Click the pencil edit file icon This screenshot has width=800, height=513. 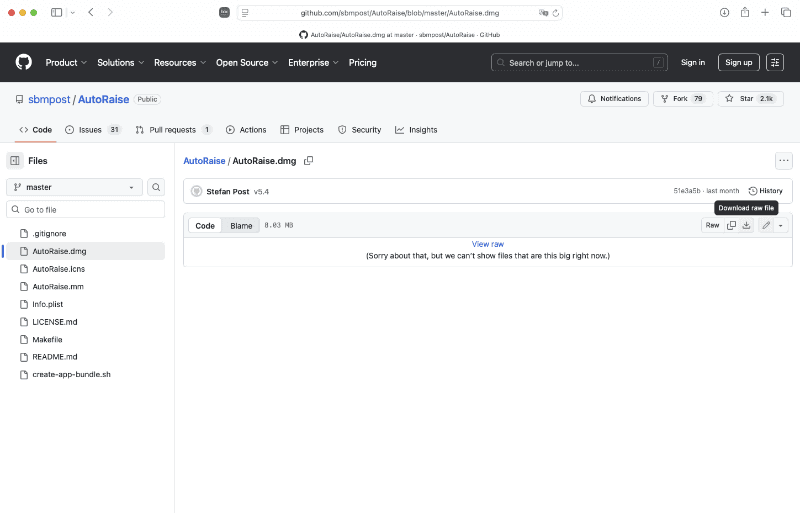766,225
